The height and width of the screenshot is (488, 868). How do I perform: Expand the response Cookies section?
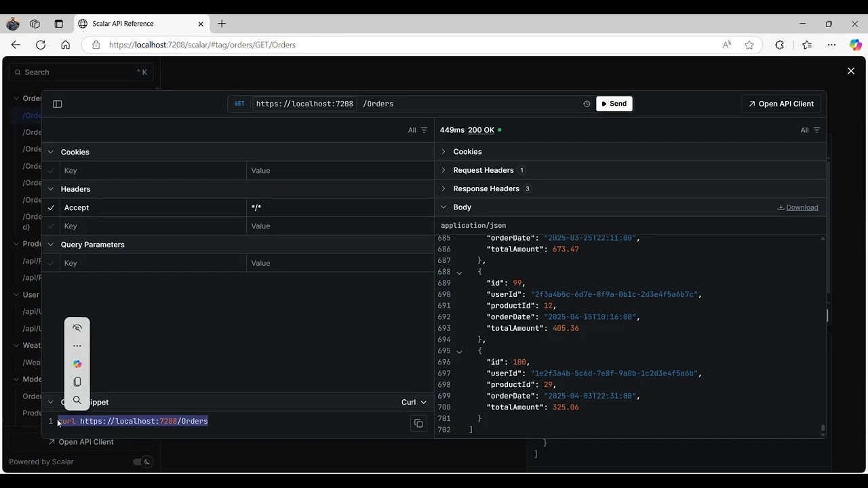coord(443,152)
